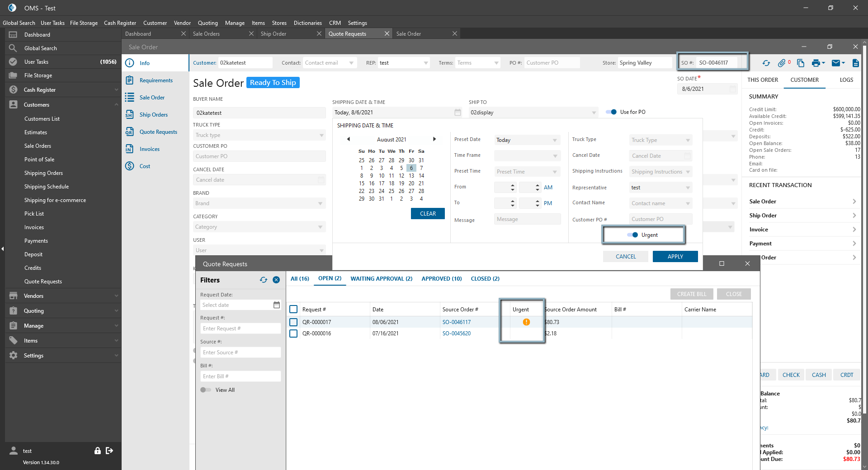This screenshot has width=868, height=470.
Task: Click the urgent warning icon for QR-0000017
Action: point(526,322)
